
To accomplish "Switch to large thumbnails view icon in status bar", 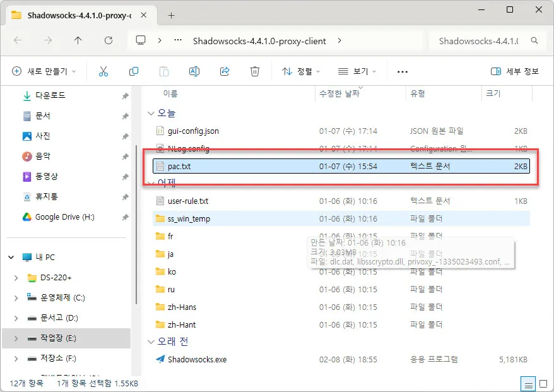I will tap(543, 384).
